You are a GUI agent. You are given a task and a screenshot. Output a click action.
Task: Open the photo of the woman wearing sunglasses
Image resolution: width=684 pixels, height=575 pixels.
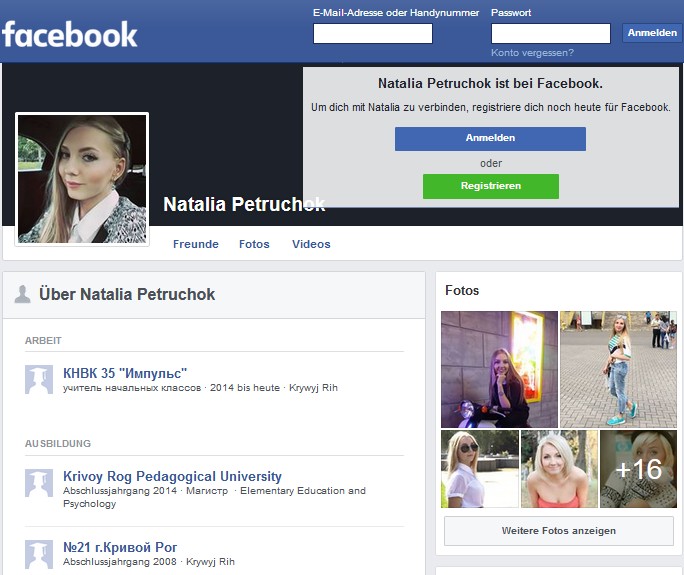point(480,469)
